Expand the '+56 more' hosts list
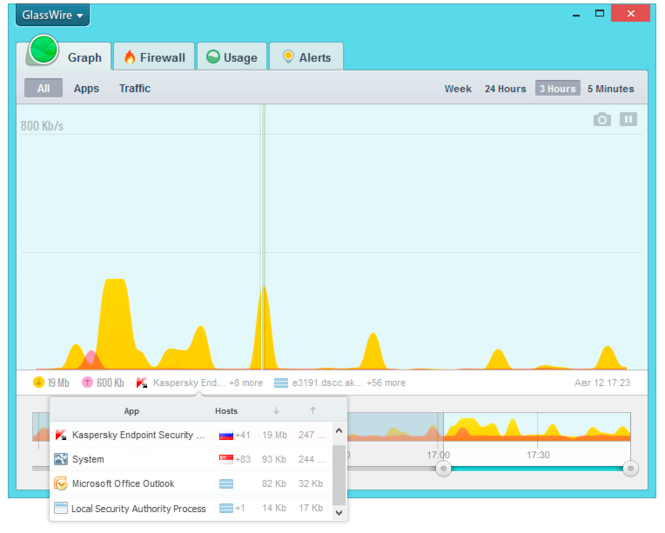Screen dimensions: 665x533 pyautogui.click(x=386, y=383)
